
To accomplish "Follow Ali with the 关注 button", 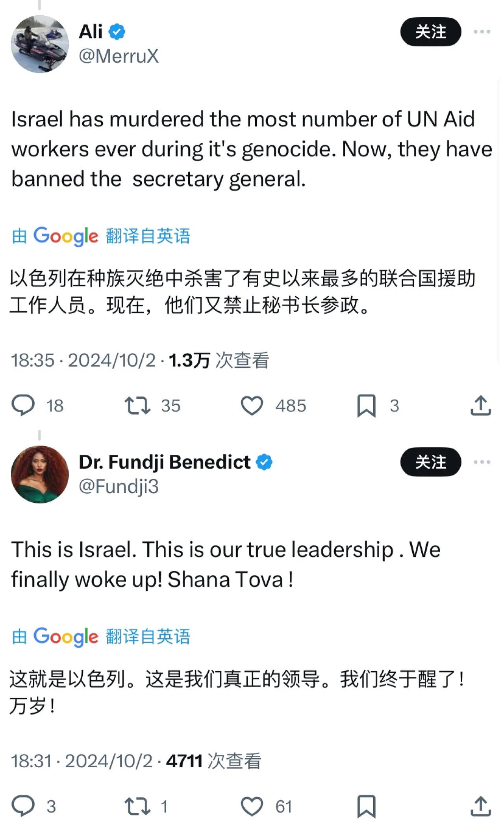I will [x=430, y=32].
